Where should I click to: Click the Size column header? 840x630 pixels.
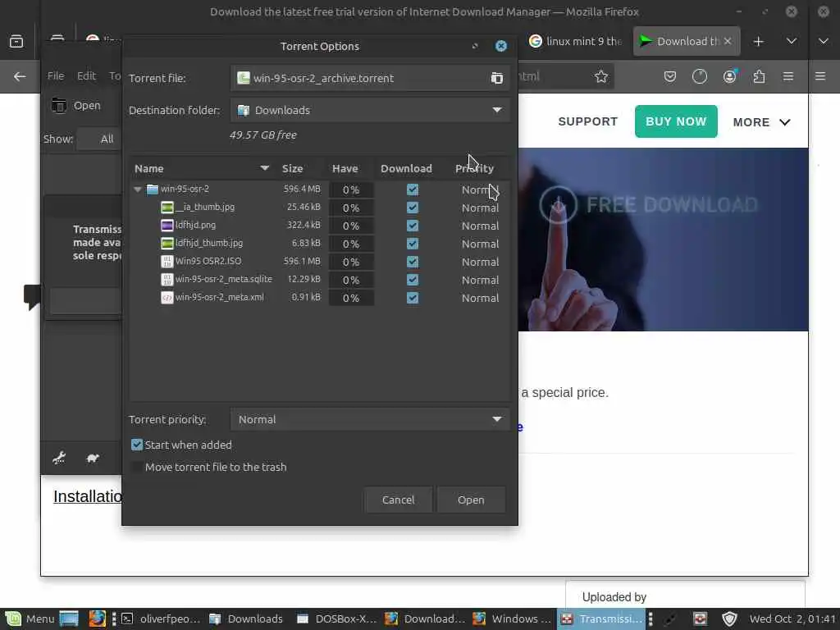tap(293, 168)
